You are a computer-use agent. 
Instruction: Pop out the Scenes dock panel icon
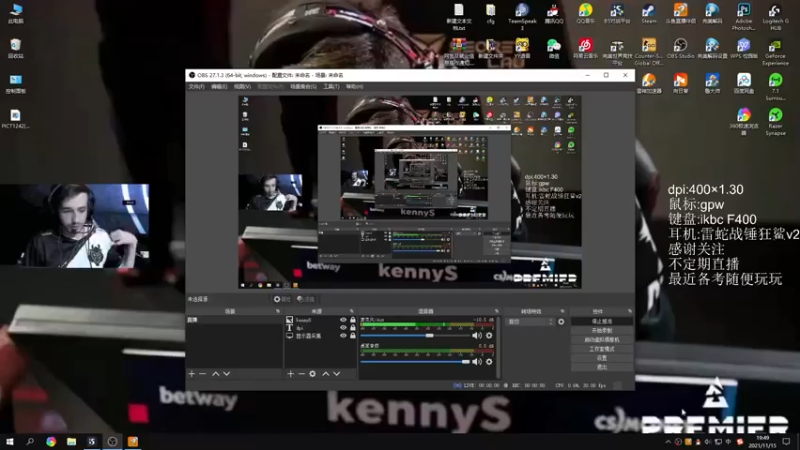pyautogui.click(x=278, y=311)
